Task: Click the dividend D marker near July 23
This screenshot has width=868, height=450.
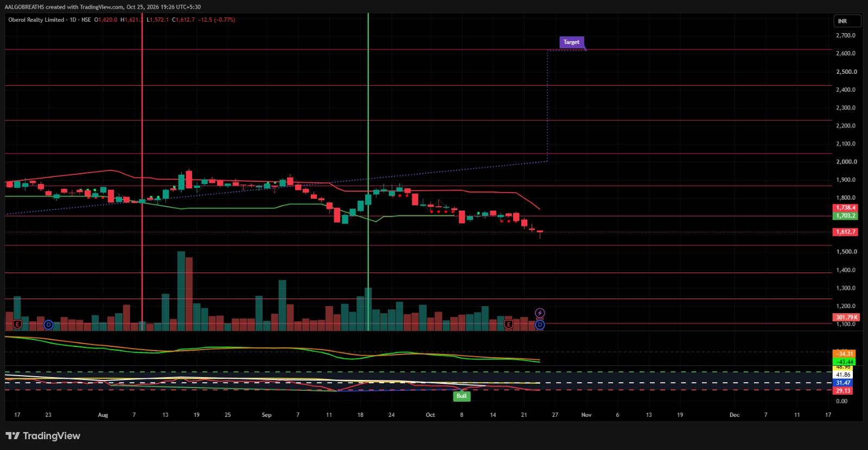Action: point(48,325)
